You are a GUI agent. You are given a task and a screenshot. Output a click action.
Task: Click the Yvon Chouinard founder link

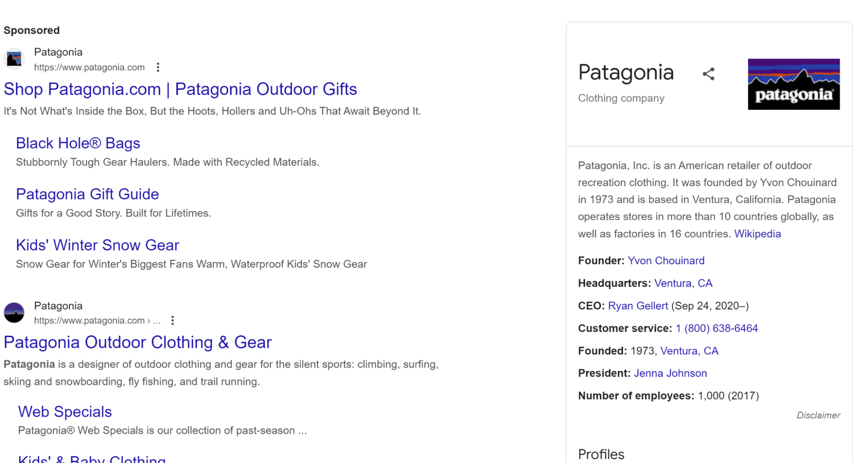click(x=667, y=261)
